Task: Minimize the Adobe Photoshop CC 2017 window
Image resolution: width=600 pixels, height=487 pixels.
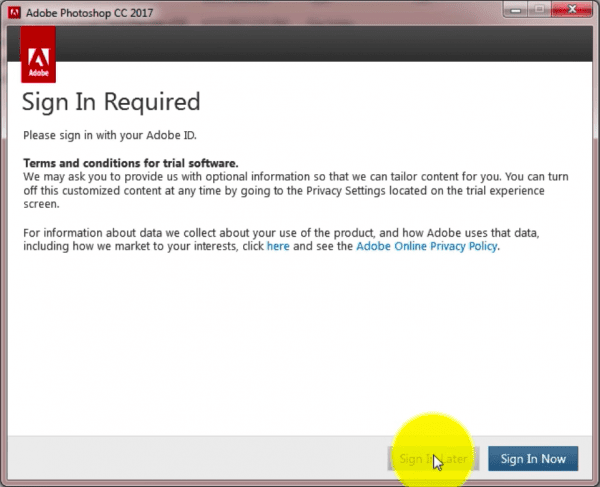Action: tap(515, 10)
